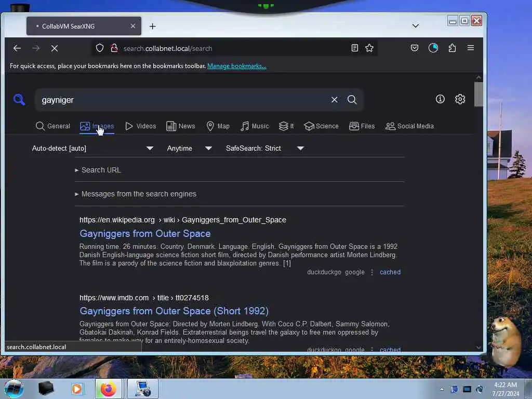The height and width of the screenshot is (399, 532).
Task: Click the en.wikipedia.org result URL text
Action: [x=183, y=220]
